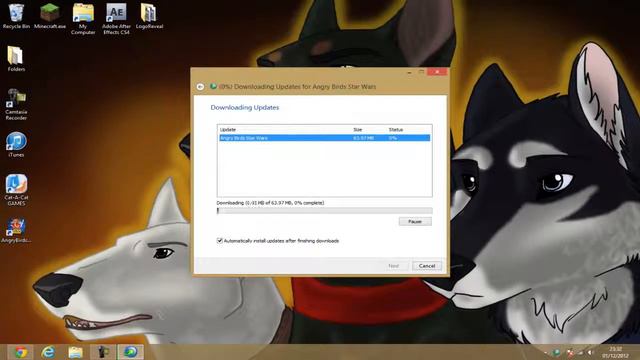Sort by the Status column header

[x=396, y=129]
